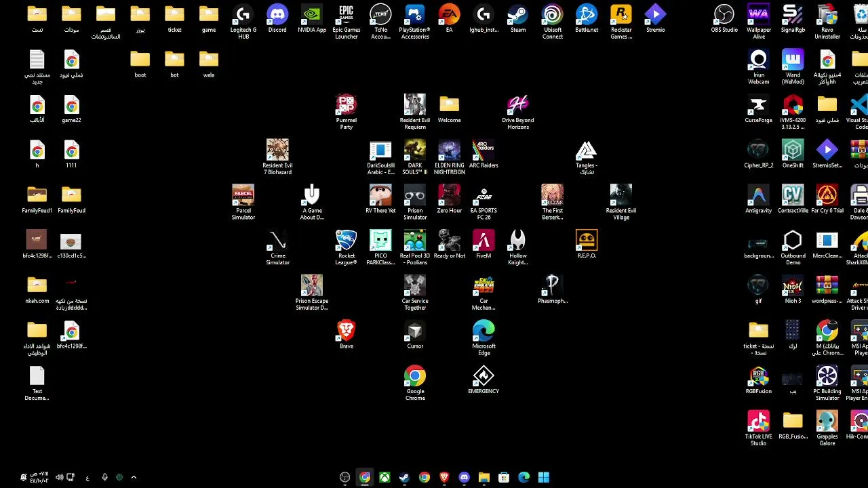This screenshot has height=488, width=868.
Task: Launch the EA app shortcut
Action: pos(449,19)
